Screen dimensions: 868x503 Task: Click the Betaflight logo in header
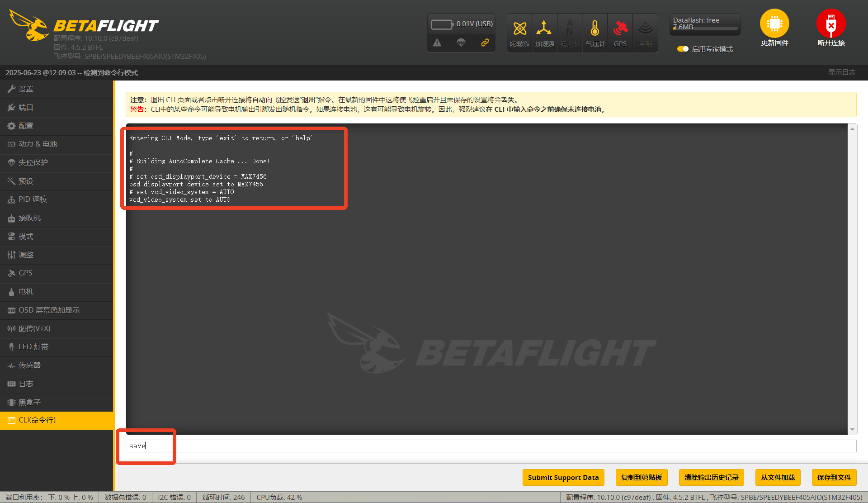[x=84, y=25]
